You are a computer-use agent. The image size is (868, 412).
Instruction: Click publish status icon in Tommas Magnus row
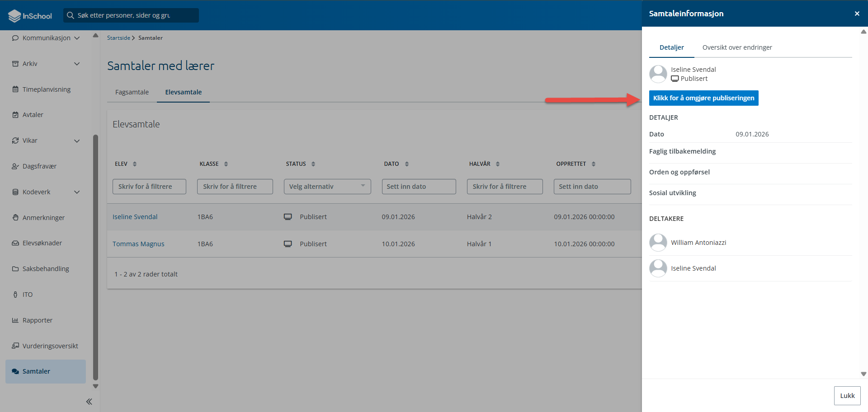click(x=288, y=244)
